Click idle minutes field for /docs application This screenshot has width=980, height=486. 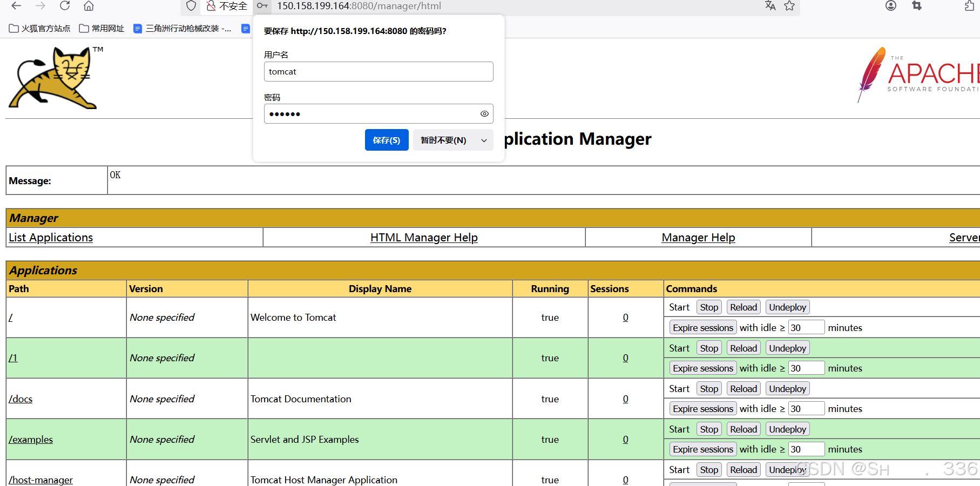coord(807,409)
